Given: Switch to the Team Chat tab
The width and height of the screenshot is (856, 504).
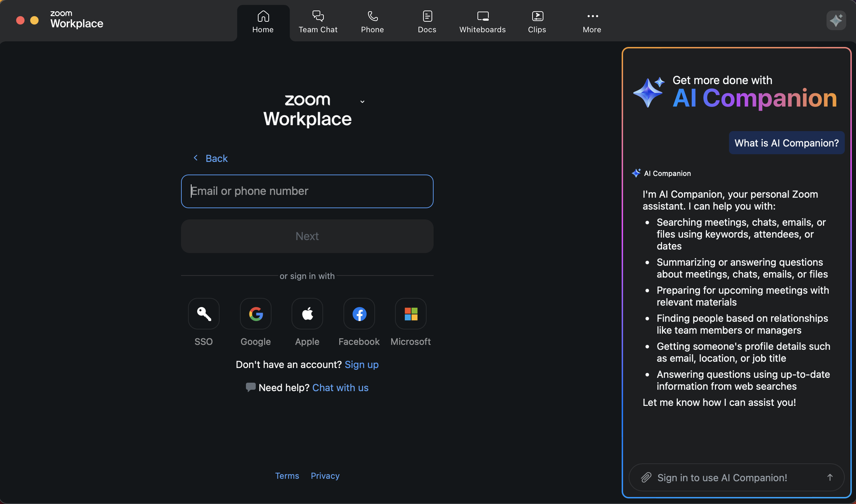Looking at the screenshot, I should pyautogui.click(x=318, y=22).
